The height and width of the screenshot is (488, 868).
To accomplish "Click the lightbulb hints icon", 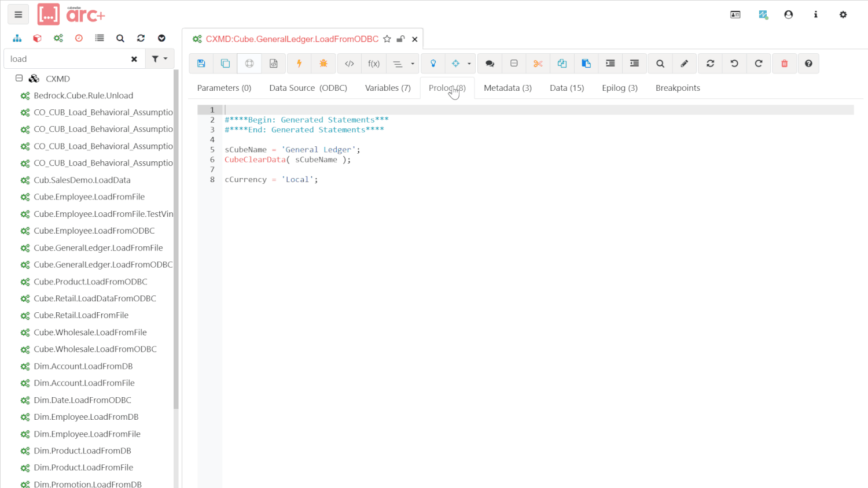I will pyautogui.click(x=433, y=64).
